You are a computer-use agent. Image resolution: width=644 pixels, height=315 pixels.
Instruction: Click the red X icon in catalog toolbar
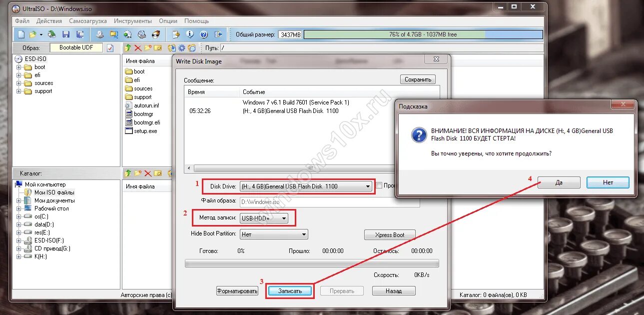coord(148,173)
